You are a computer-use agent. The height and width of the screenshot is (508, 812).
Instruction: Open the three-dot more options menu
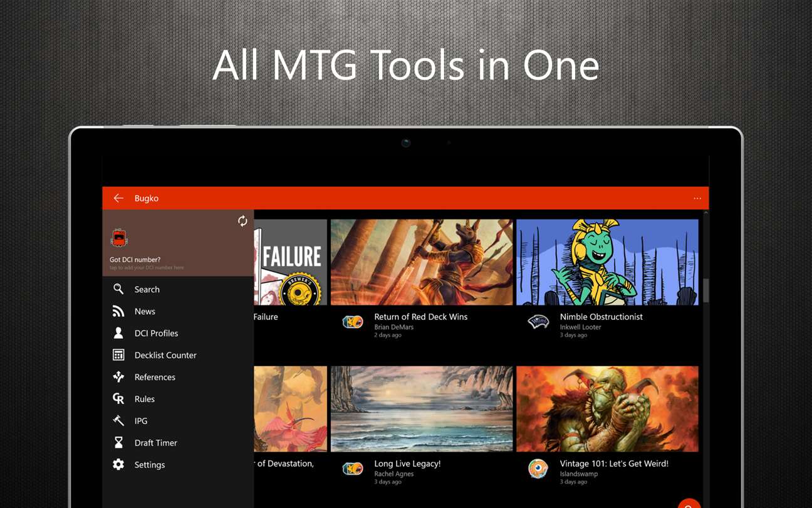[697, 198]
